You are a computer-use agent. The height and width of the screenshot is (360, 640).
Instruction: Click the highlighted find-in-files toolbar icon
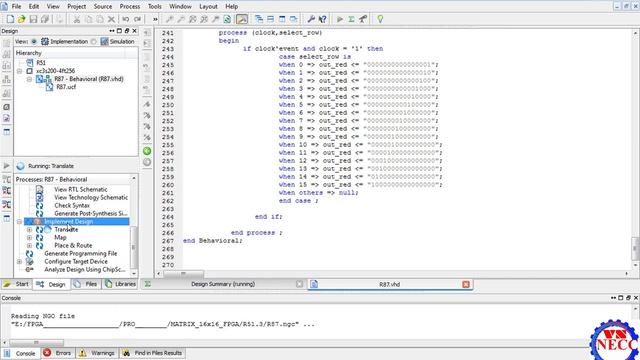pos(242,19)
